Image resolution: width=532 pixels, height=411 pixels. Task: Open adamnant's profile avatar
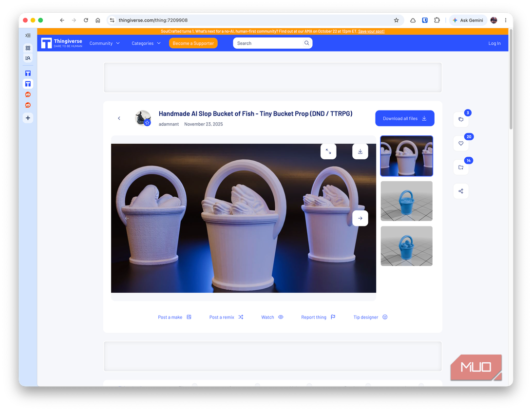tap(143, 118)
